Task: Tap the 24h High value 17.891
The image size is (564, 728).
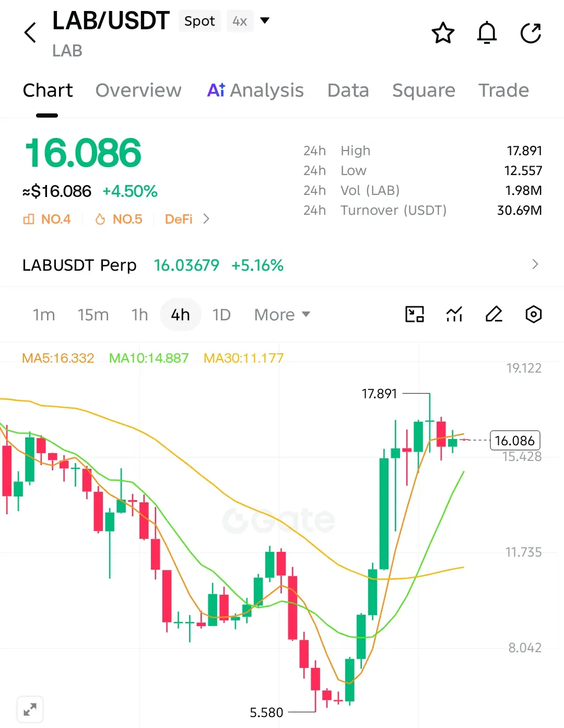Action: pyautogui.click(x=524, y=151)
